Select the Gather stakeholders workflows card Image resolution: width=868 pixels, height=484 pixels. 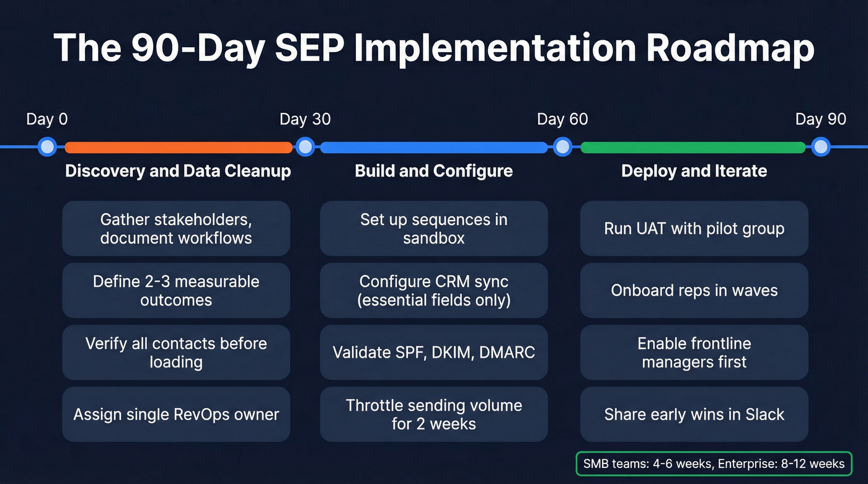[176, 228]
